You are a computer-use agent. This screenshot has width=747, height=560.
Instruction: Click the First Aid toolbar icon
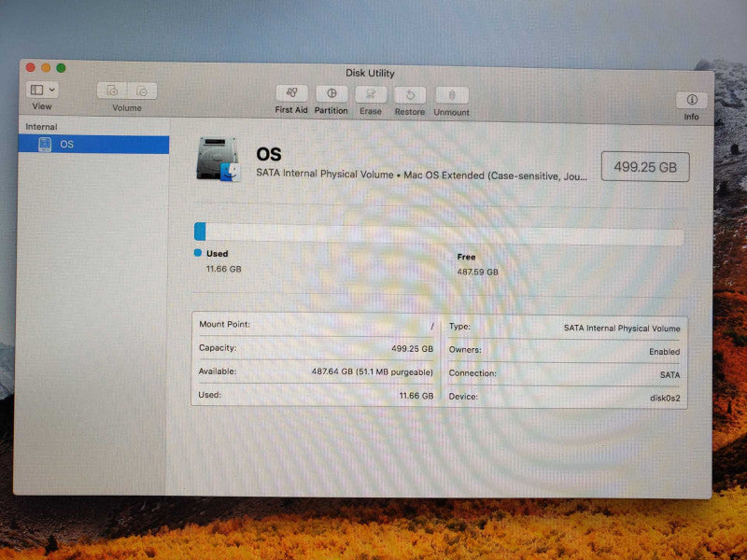coord(291,93)
